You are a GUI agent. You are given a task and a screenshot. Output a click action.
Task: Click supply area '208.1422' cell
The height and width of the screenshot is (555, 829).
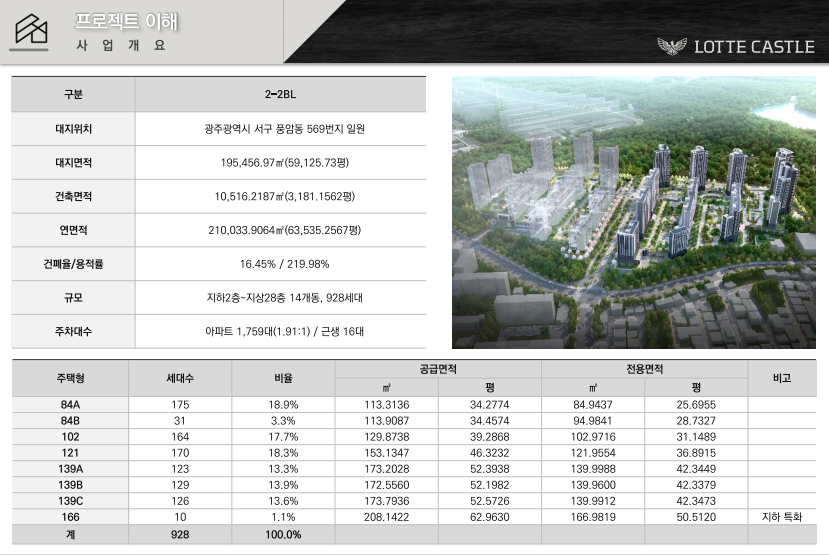pos(386,517)
